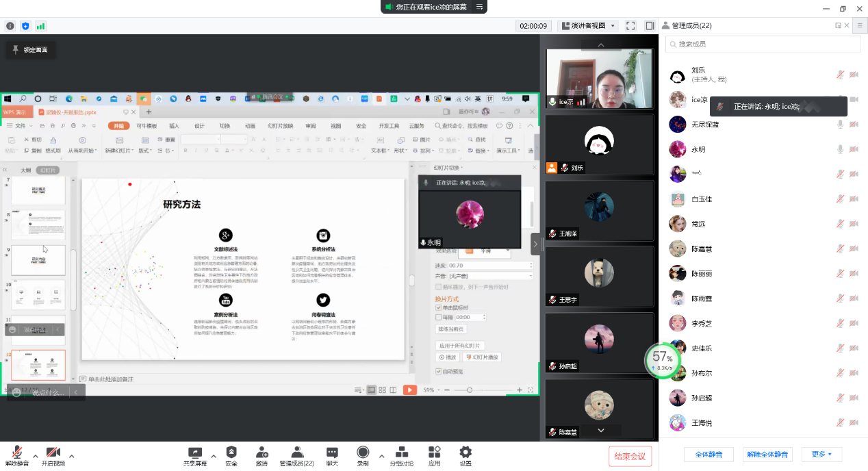Expand the arrow beside 共享屏幕
The image size is (868, 471).
pos(214,456)
